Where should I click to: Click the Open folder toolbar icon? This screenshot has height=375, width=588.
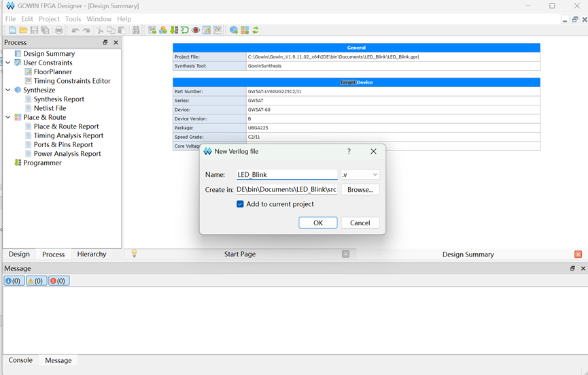23,30
